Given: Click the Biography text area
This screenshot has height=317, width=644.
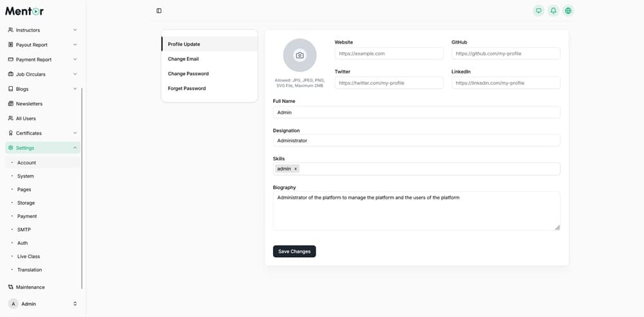Looking at the screenshot, I should pyautogui.click(x=416, y=211).
